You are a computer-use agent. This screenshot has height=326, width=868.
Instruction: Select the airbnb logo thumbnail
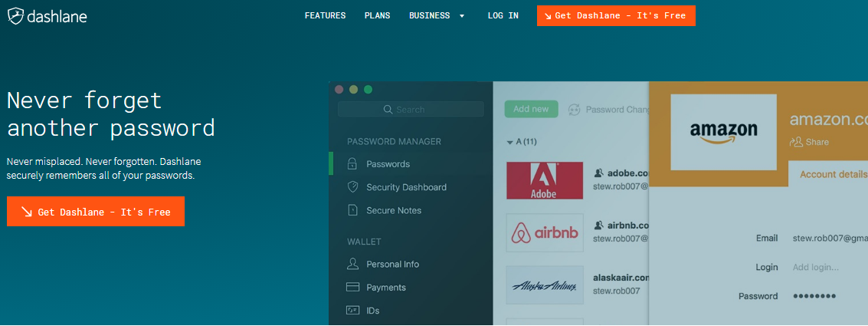pos(545,233)
